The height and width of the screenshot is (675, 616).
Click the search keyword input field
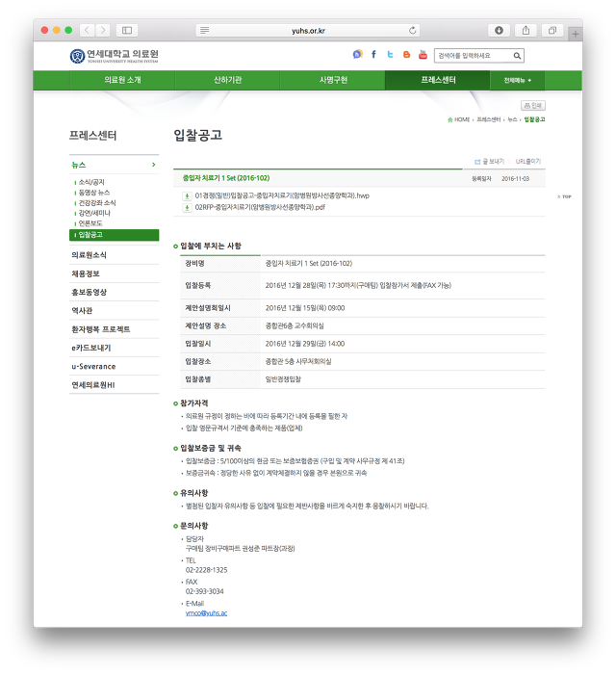474,56
